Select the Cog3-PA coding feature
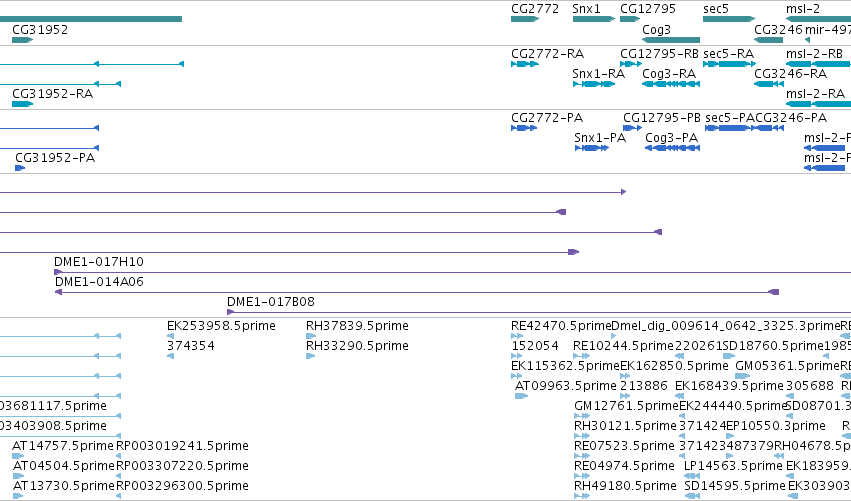 click(x=672, y=148)
